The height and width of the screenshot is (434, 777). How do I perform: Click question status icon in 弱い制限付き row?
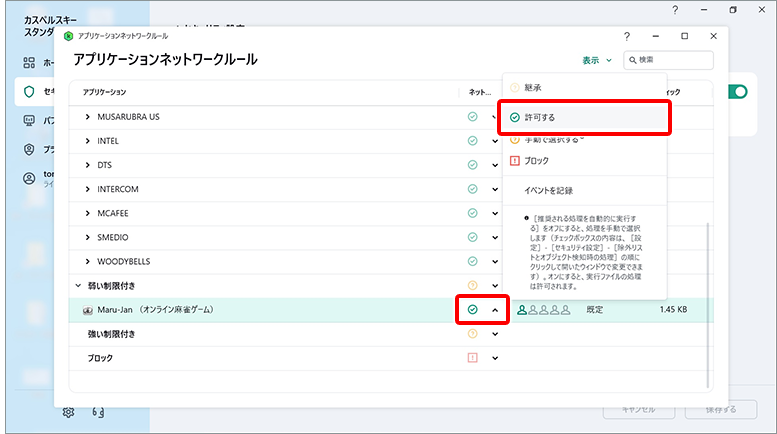tap(473, 285)
